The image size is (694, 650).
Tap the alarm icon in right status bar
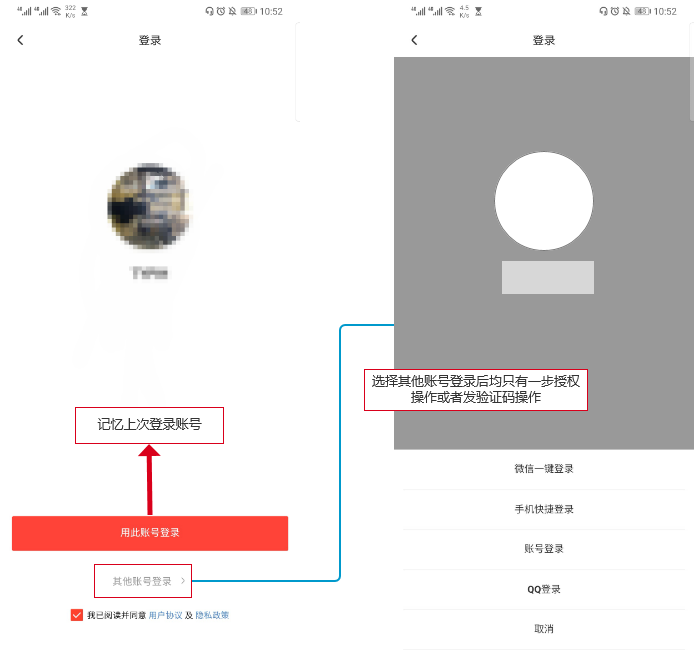[x=615, y=11]
